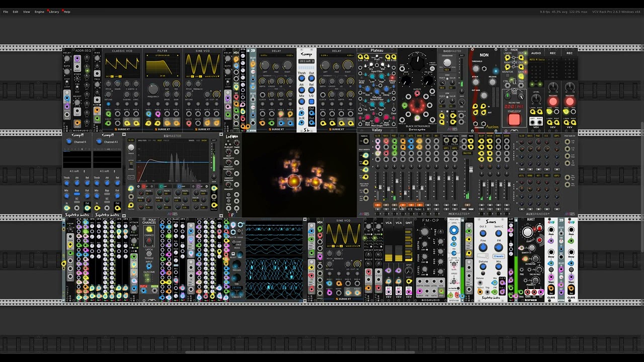The height and width of the screenshot is (362, 644).
Task: Click the ADDR-SEQ OUT jack
Action: [x=77, y=123]
